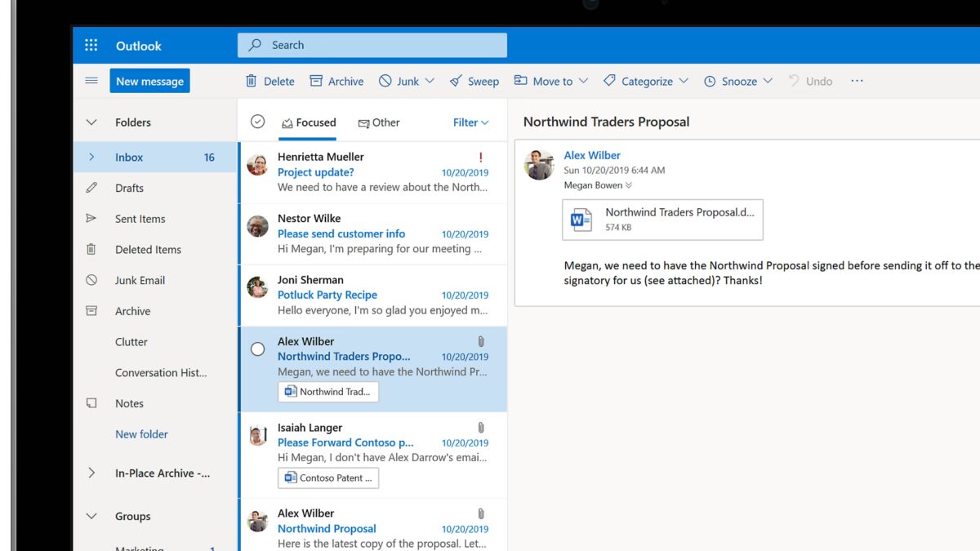Click the Outlook title in header

point(139,46)
